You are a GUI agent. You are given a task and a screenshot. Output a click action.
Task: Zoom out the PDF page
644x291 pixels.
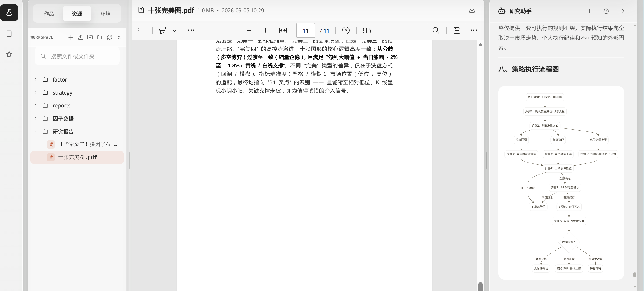pyautogui.click(x=249, y=30)
